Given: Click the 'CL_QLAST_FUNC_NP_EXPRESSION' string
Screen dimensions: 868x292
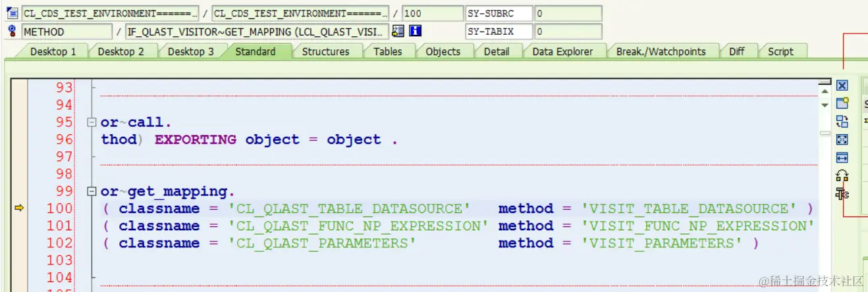Looking at the screenshot, I should point(358,226).
